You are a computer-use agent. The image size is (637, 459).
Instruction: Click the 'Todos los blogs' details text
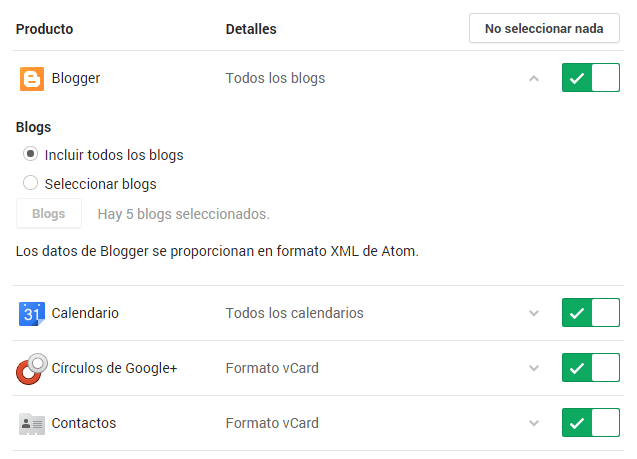tap(275, 78)
